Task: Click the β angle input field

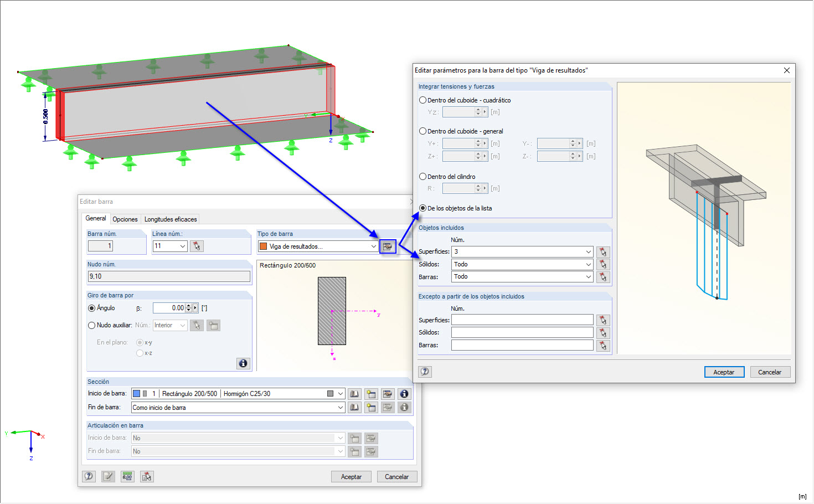Action: pos(169,308)
